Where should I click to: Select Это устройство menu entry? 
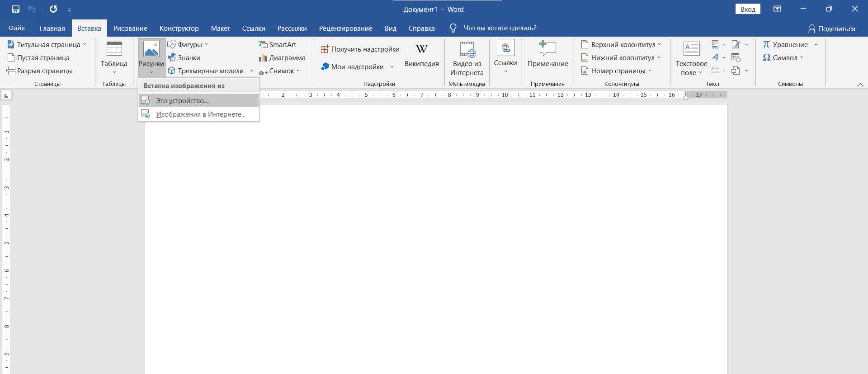[x=182, y=101]
